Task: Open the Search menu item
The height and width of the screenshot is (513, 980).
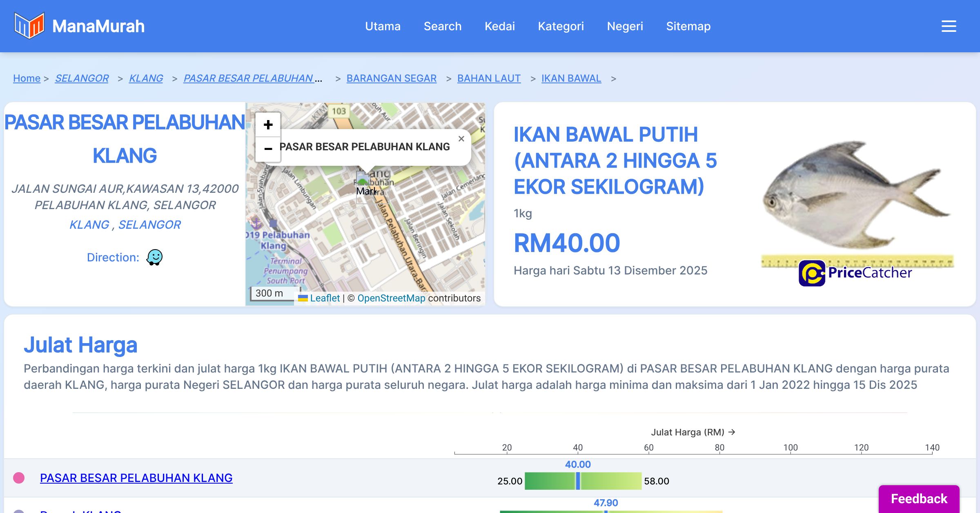Action: pyautogui.click(x=442, y=26)
